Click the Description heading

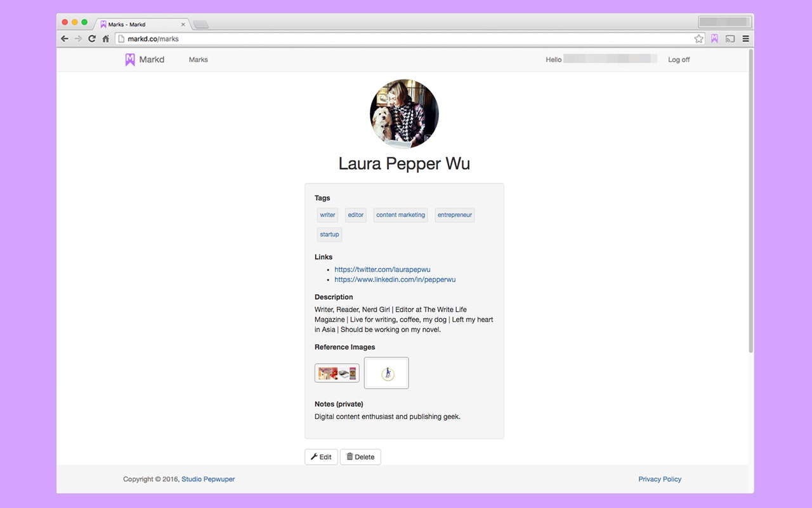(334, 297)
